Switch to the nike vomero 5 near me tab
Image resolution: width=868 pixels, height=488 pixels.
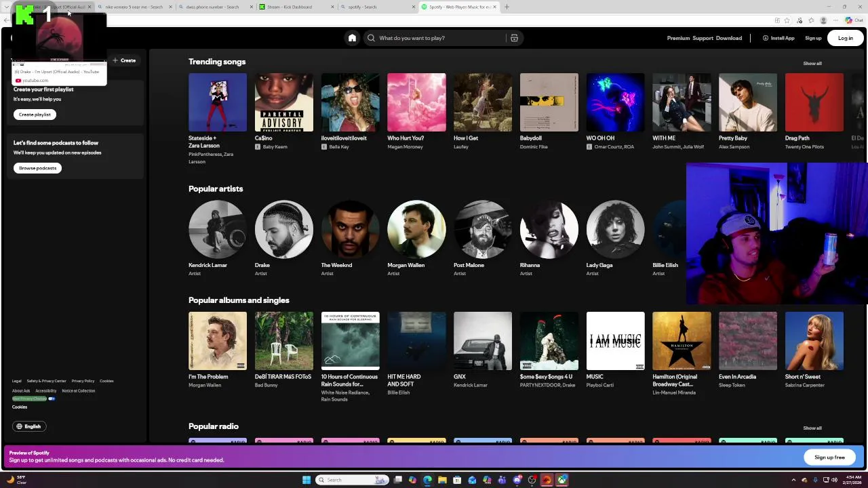134,7
